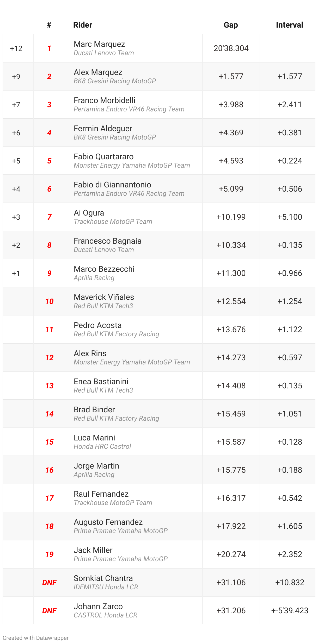Select Francesco Bagnaia's Ducati Lenovo Team text
Viewport: 318px width, 644px height.
click(104, 250)
